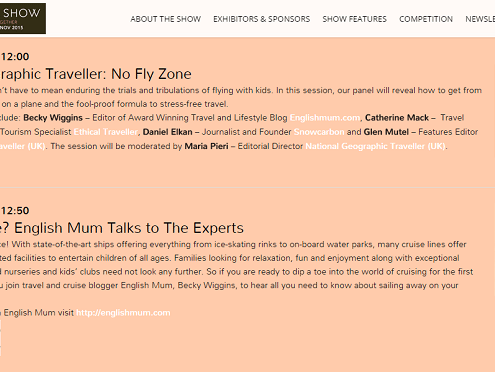This screenshot has height=372, width=495.
Task: Click the show logo at top left
Action: pos(23,18)
